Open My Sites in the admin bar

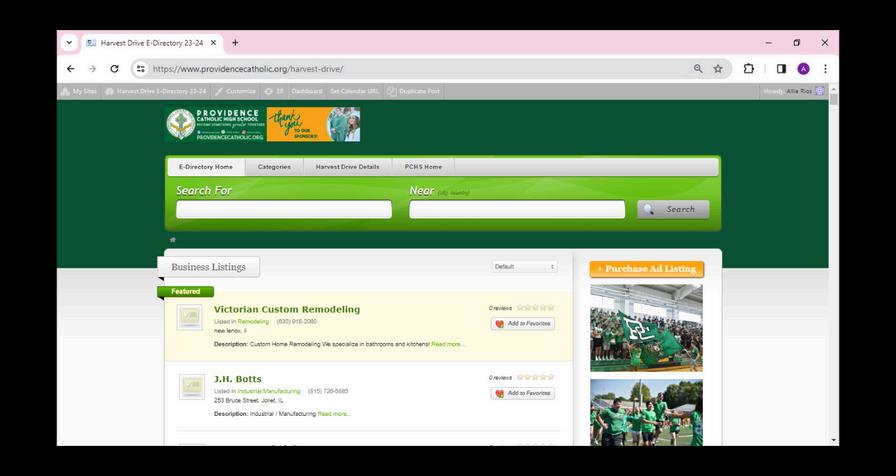click(79, 91)
